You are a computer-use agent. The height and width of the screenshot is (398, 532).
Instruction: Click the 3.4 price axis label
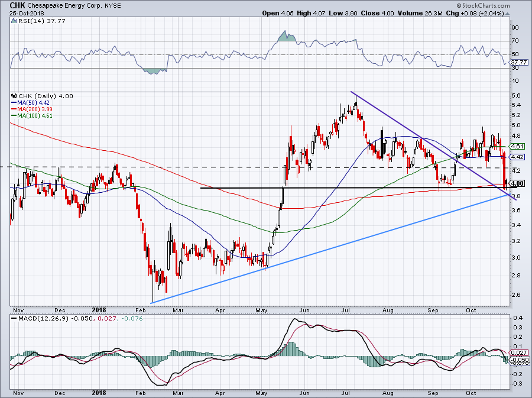[x=515, y=225]
